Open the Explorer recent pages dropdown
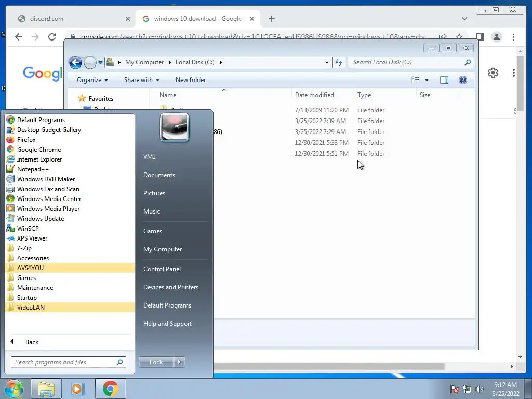Viewport: 532px width, 399px height. coord(100,63)
